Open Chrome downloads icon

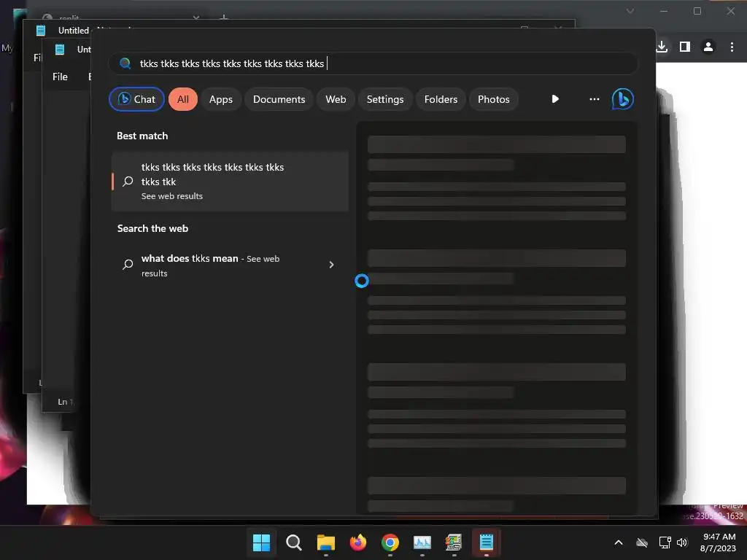[662, 47]
